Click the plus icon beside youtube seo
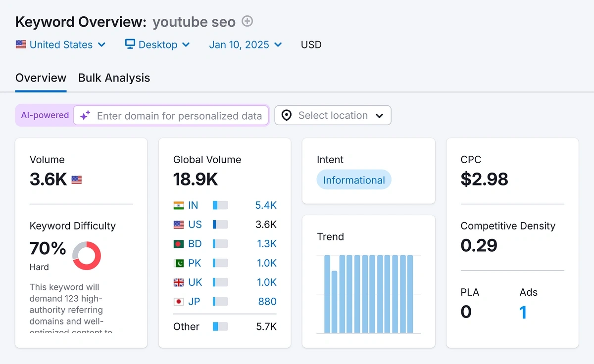The image size is (594, 364). pos(247,21)
